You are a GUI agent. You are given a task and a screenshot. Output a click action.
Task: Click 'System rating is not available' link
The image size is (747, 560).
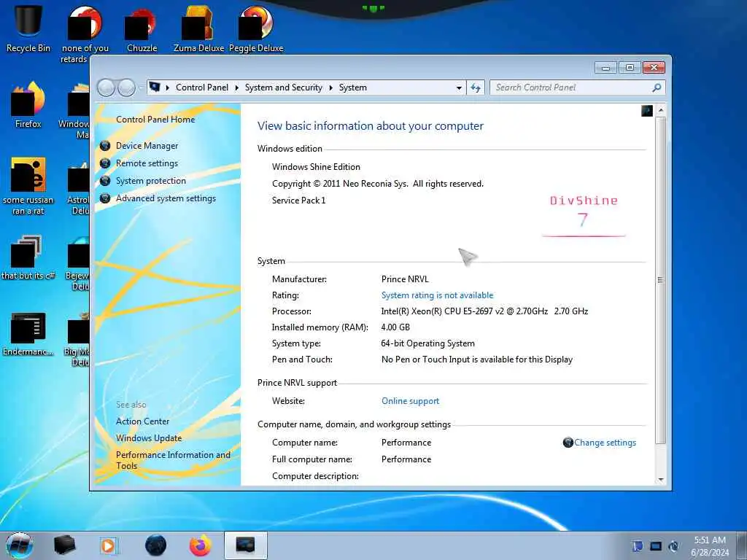pos(438,295)
